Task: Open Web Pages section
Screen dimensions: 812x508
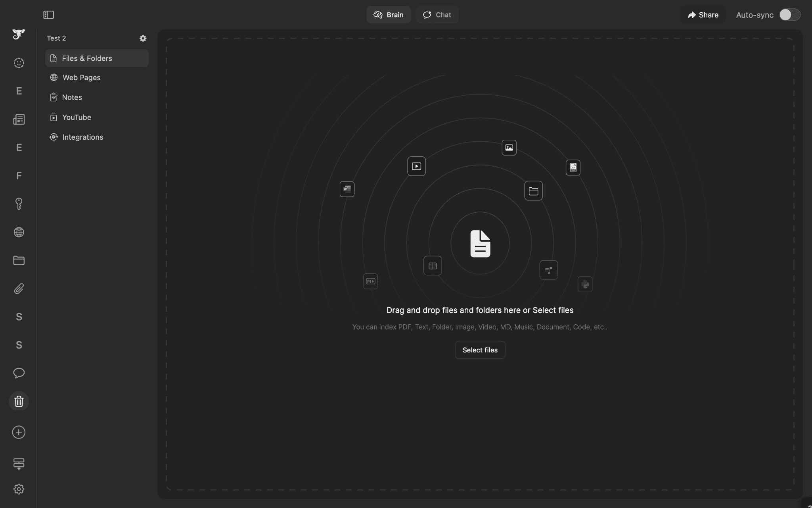Action: [81, 77]
